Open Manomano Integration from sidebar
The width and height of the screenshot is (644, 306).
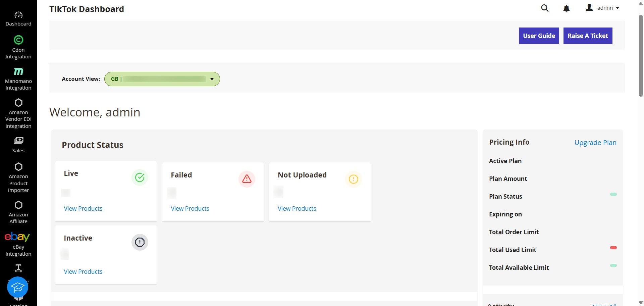coord(18,71)
